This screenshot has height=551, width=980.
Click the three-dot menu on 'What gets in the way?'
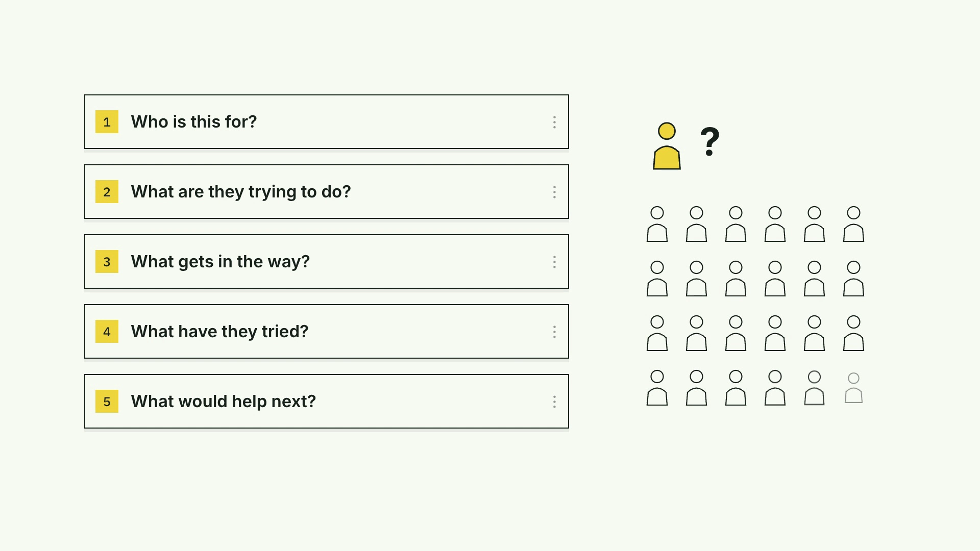[554, 262]
